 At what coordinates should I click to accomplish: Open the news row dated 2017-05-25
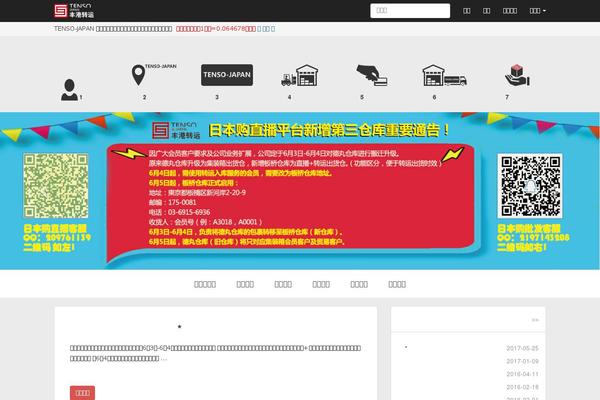click(x=468, y=348)
